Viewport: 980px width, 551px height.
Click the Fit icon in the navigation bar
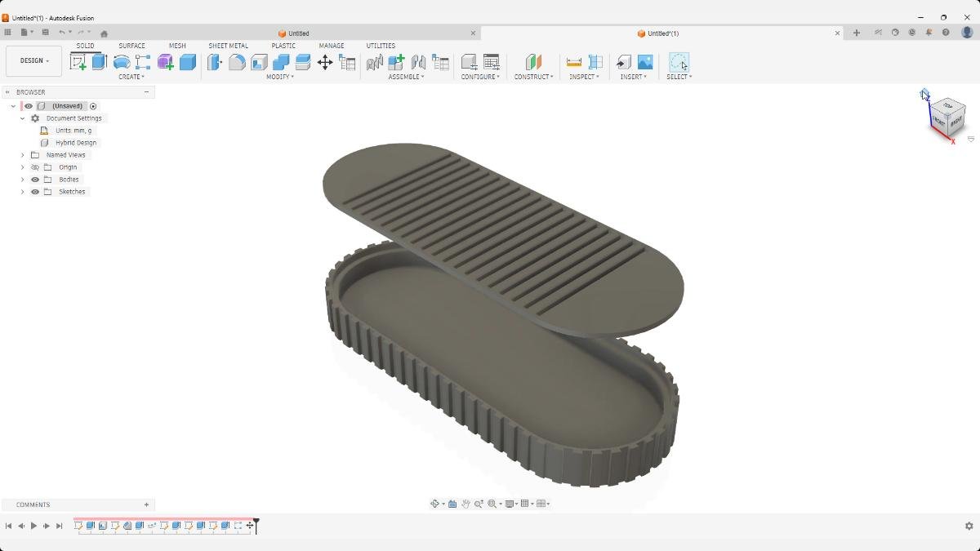(x=492, y=503)
